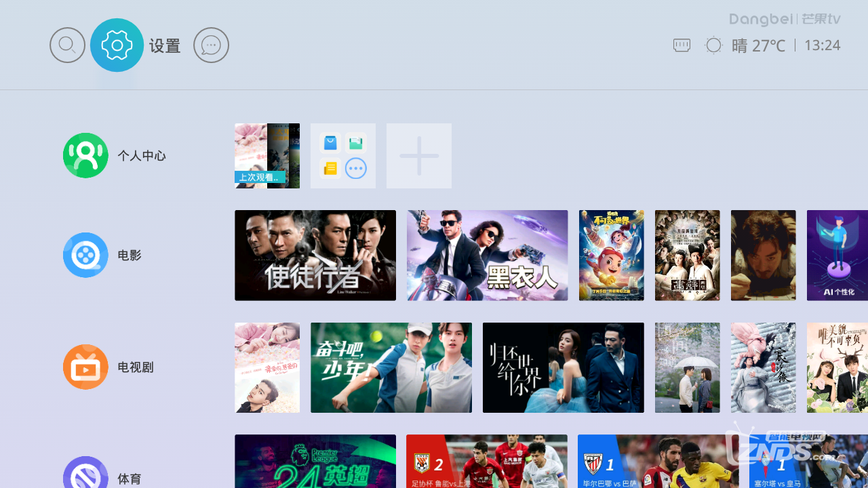Click the 设置 label text

pyautogui.click(x=165, y=46)
